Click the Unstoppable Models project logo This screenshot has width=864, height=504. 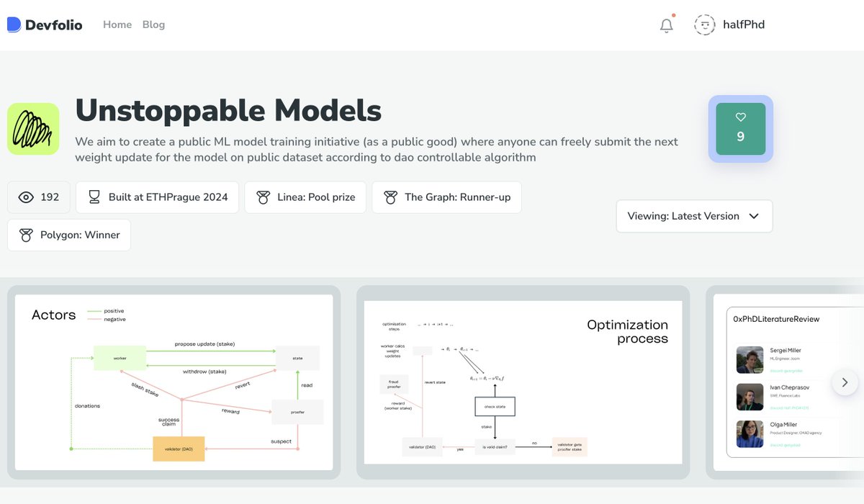(x=33, y=129)
